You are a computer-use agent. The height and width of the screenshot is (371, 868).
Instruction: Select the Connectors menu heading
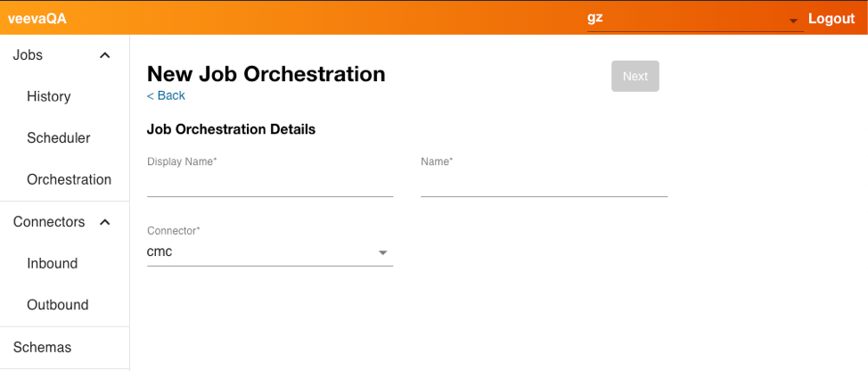(49, 221)
